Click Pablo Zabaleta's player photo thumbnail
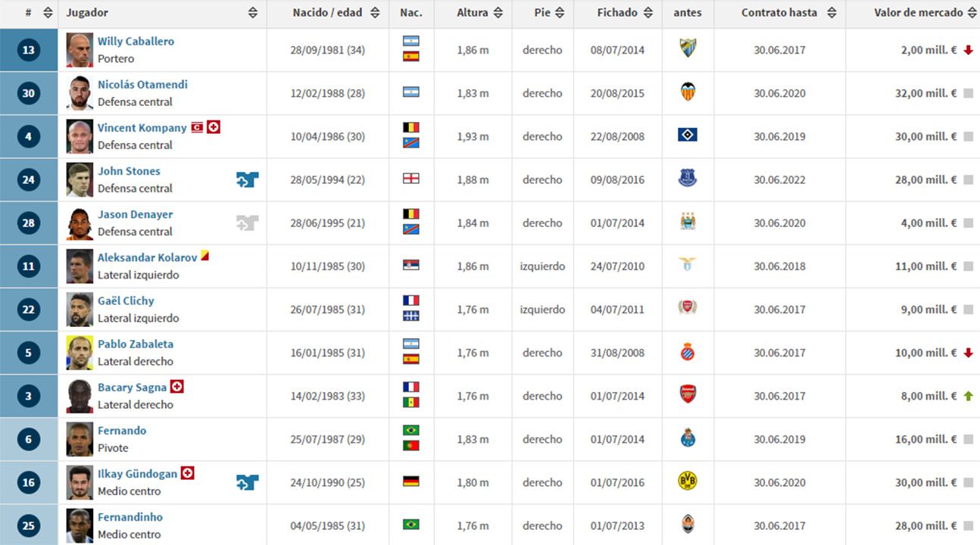Screen dimensions: 980x545 80,353
